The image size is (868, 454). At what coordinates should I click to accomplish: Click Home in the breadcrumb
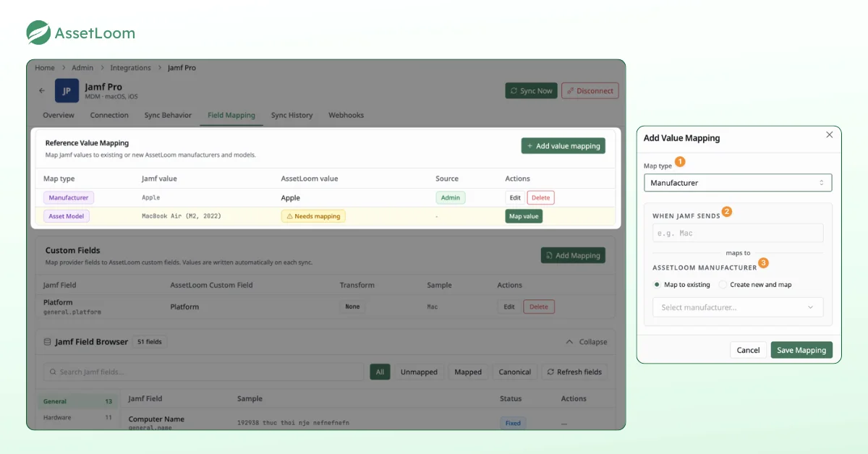coord(45,68)
